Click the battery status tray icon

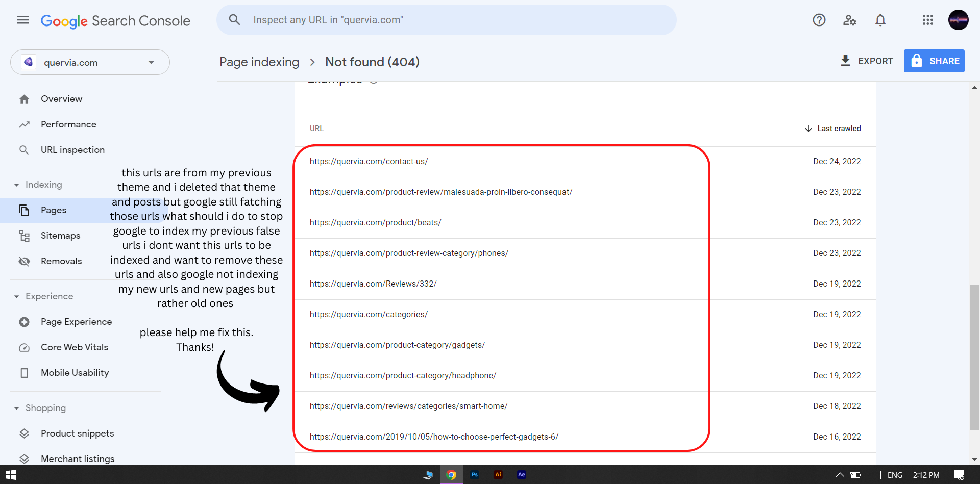coord(855,475)
